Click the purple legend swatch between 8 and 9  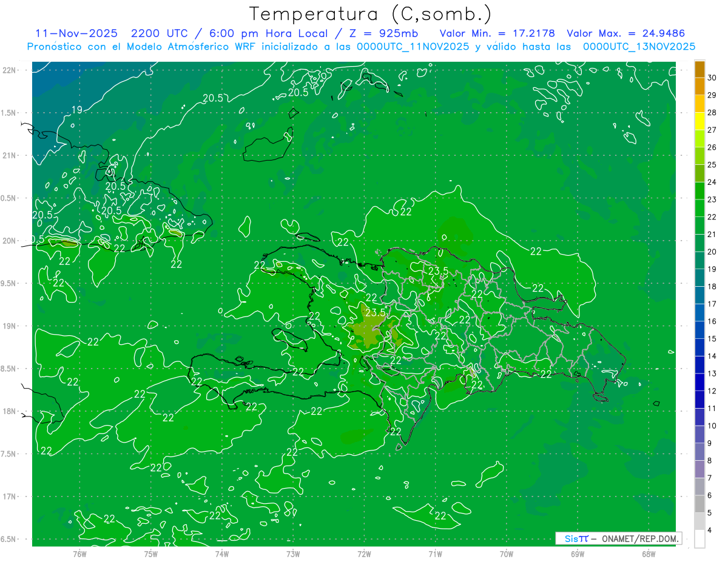(699, 452)
